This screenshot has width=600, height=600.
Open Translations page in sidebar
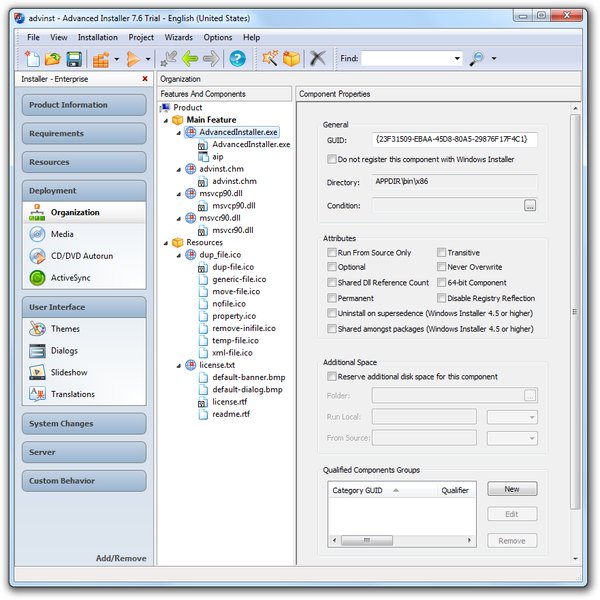point(84,394)
